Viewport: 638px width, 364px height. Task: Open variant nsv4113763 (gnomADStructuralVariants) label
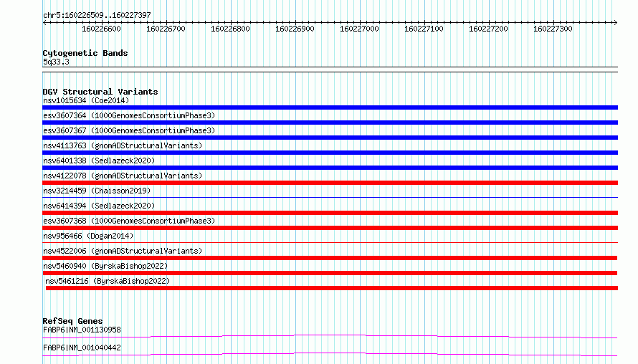point(123,145)
